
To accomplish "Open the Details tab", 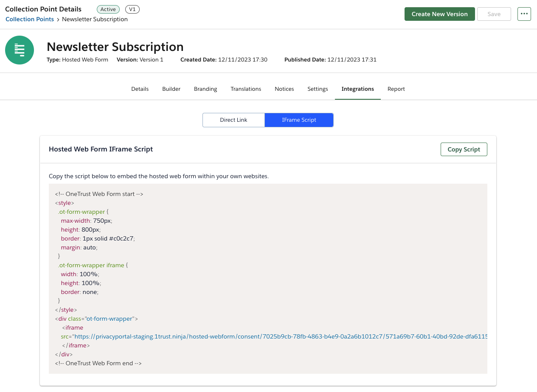I will [x=140, y=89].
